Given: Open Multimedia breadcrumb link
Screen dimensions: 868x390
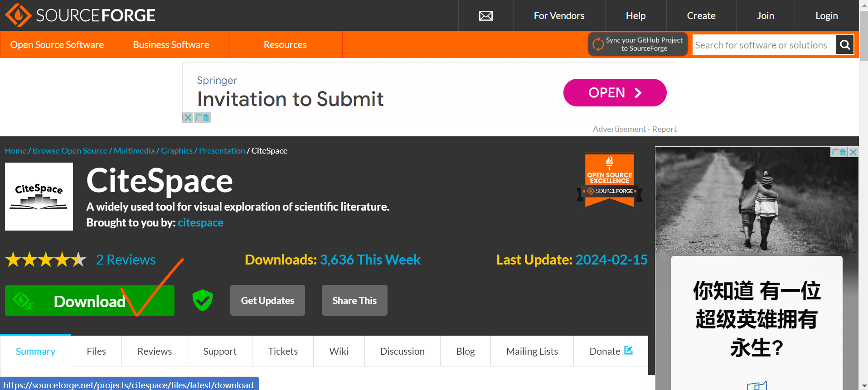Looking at the screenshot, I should [x=134, y=151].
